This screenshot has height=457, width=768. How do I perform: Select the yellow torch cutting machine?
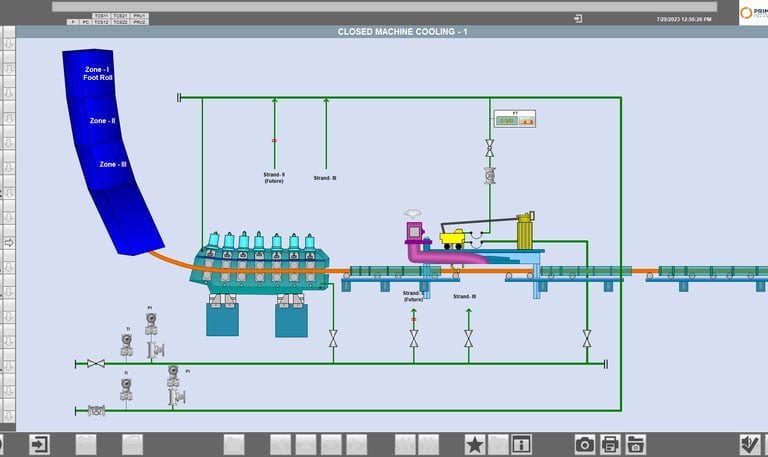tap(452, 240)
